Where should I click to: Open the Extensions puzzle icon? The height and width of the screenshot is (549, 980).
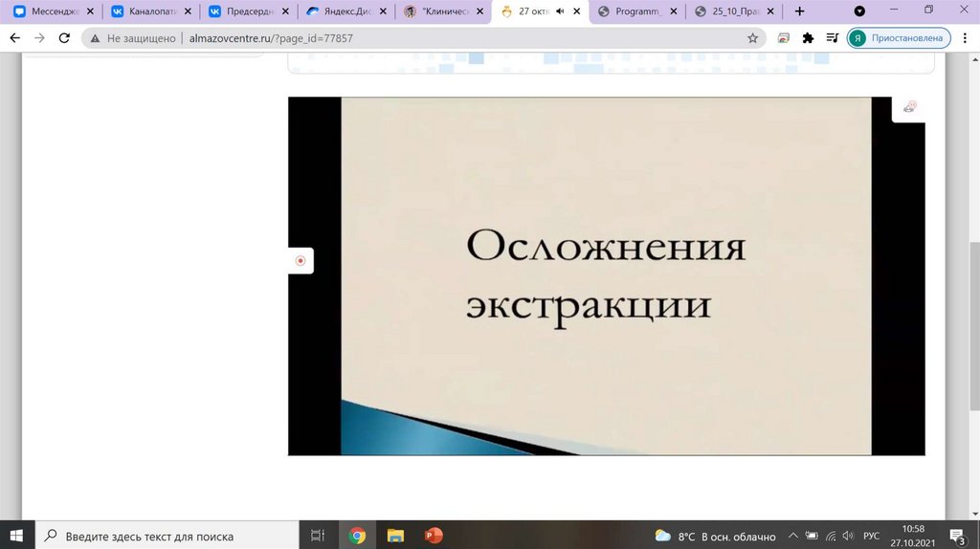pos(808,38)
